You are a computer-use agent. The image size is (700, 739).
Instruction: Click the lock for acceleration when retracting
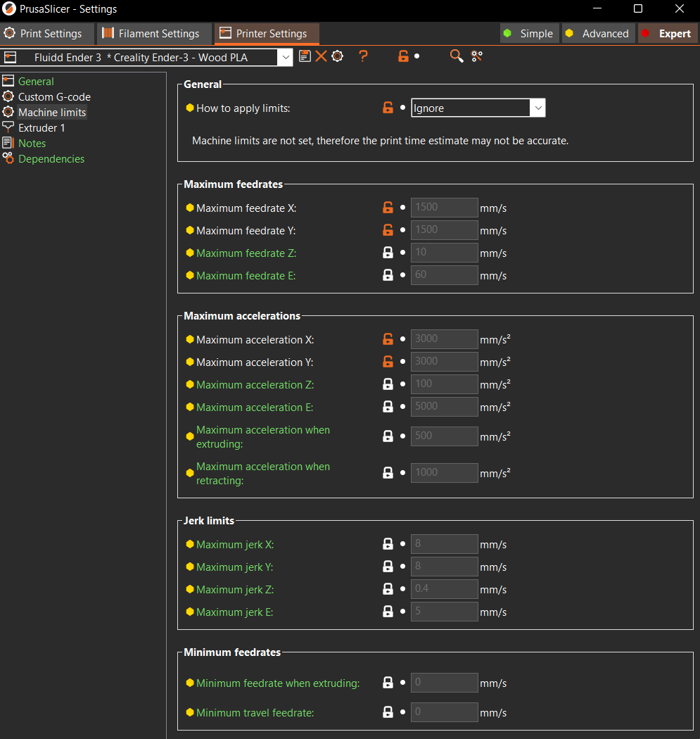[388, 473]
